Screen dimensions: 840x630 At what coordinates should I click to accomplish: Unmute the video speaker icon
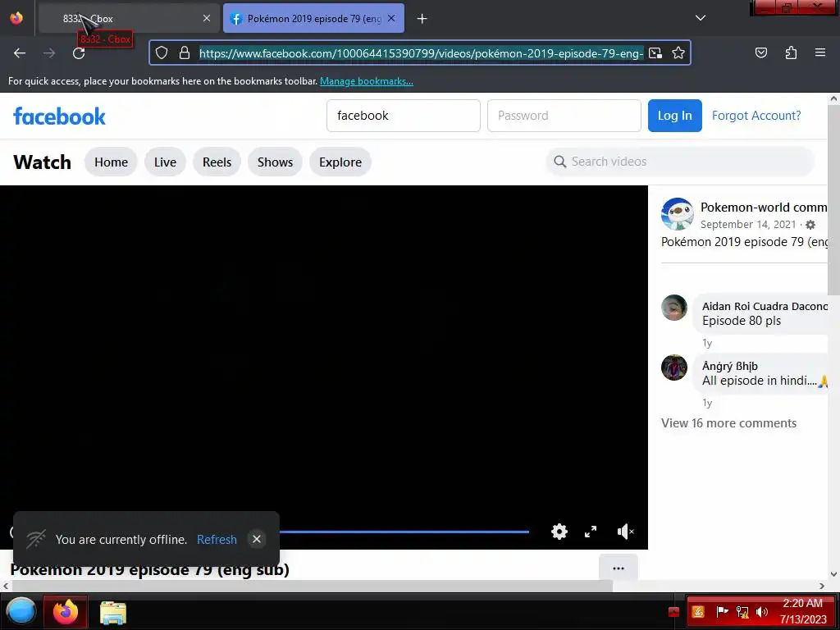coord(625,532)
